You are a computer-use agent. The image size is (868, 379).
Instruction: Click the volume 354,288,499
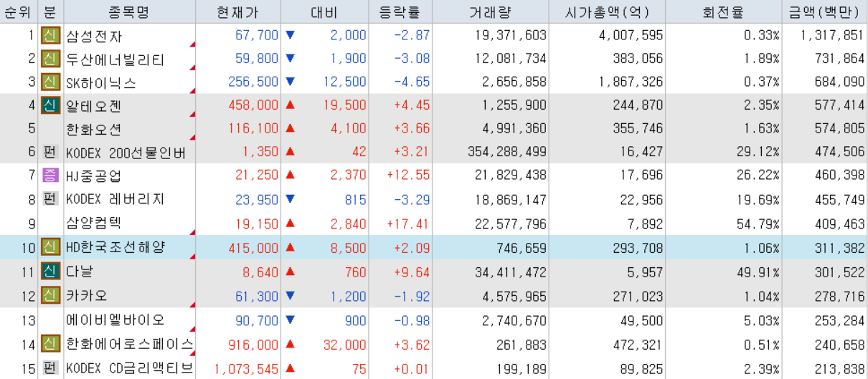[506, 153]
